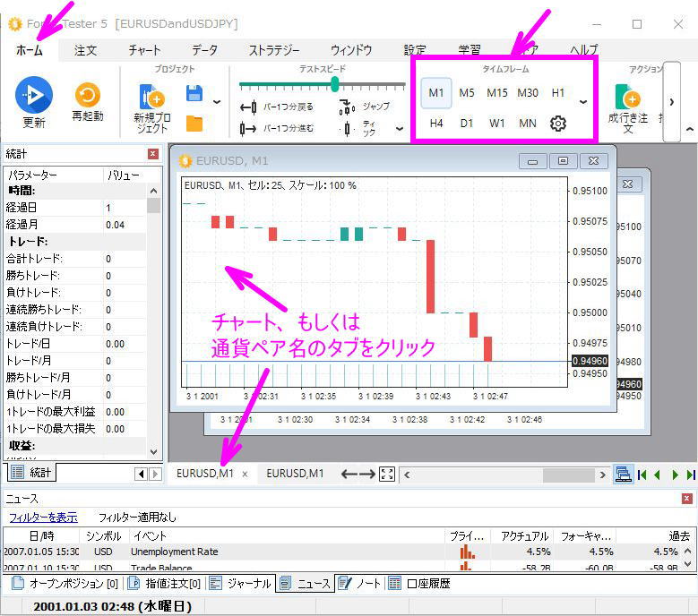Step chart left with green arrow
Viewport: 698px width, 616px height.
pyautogui.click(x=657, y=475)
